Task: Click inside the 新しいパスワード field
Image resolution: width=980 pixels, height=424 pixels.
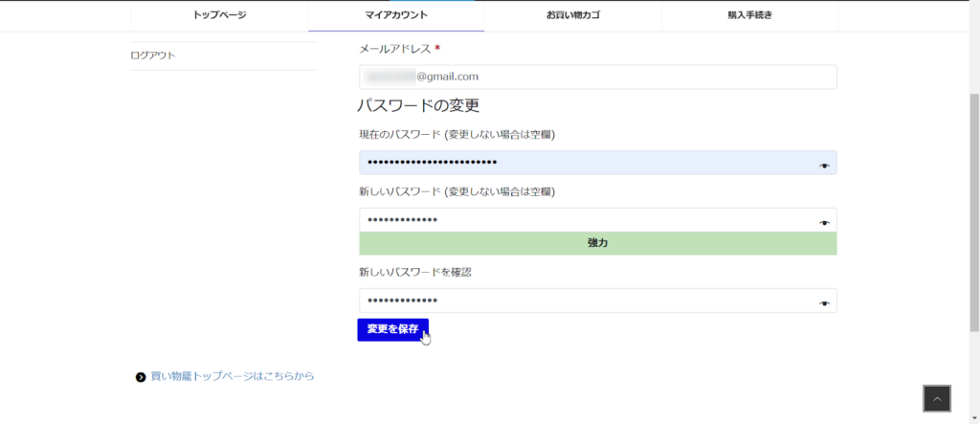Action: click(x=584, y=220)
